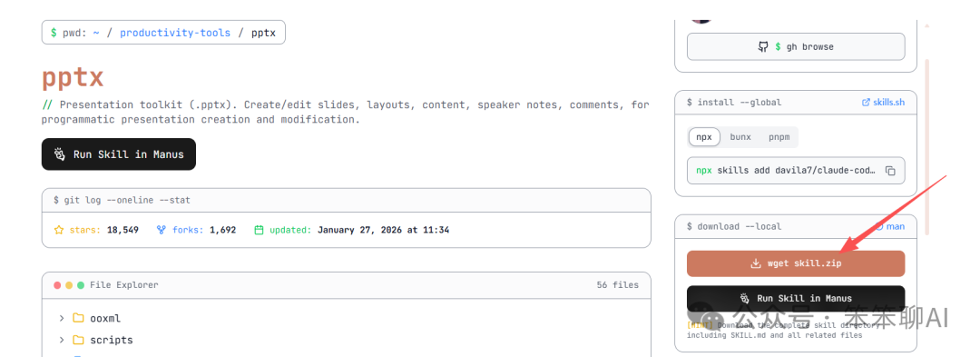The image size is (980, 357).
Task: Click Run Skill in Manus in the download panel
Action: click(x=796, y=298)
